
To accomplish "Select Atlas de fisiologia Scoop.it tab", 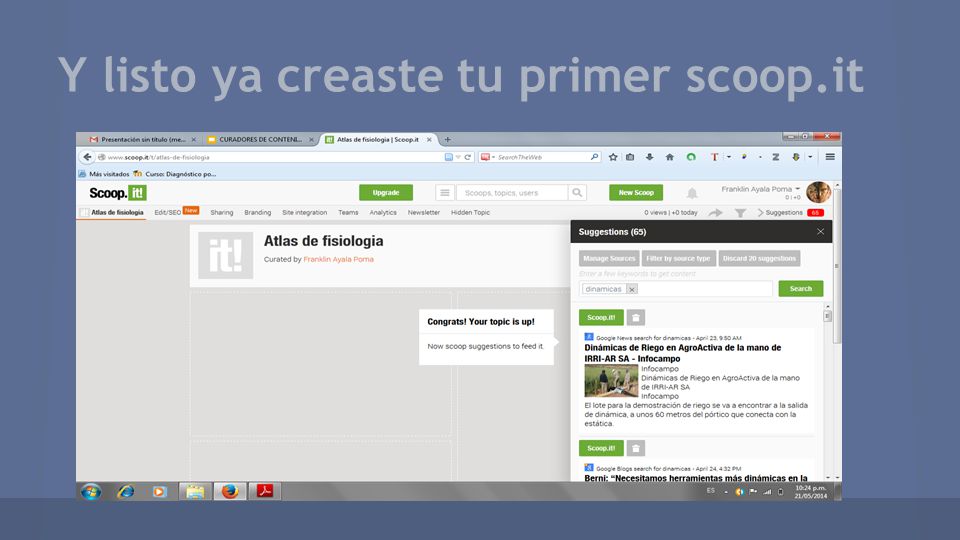I will click(x=378, y=140).
